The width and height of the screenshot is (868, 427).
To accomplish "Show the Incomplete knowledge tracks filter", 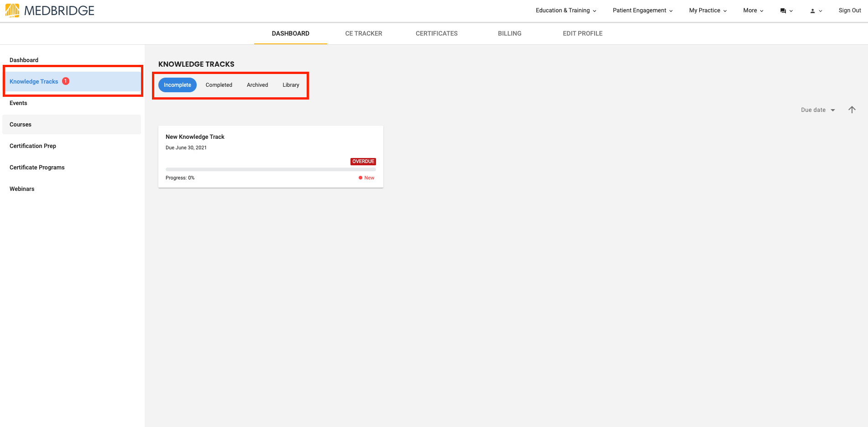I will tap(178, 85).
